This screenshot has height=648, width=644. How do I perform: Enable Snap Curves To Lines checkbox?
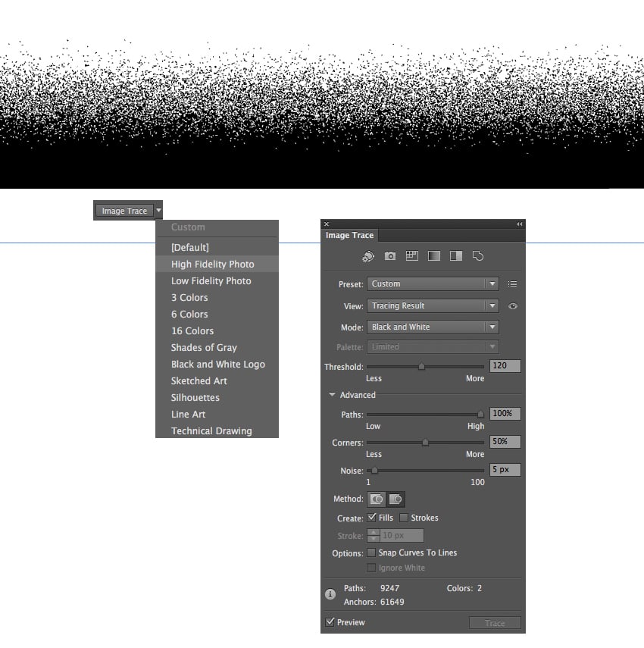point(371,553)
